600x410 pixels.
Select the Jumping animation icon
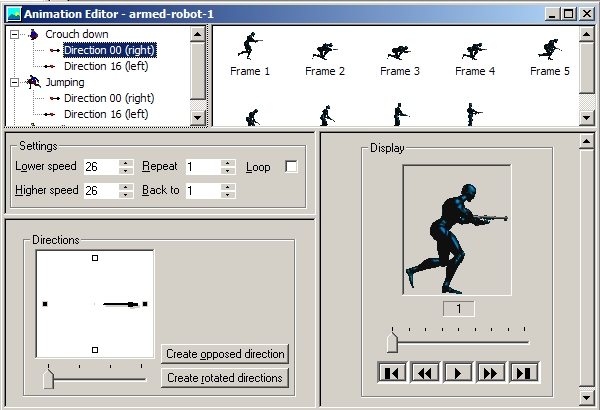33,82
